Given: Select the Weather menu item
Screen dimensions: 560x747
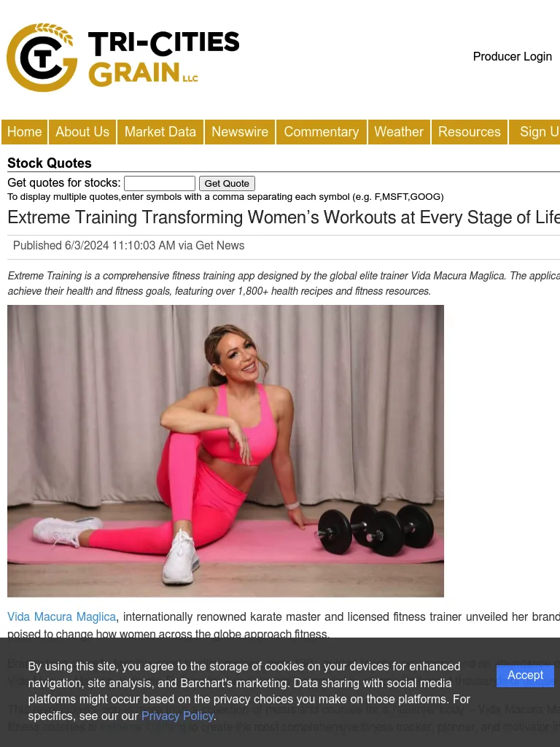Looking at the screenshot, I should [399, 132].
